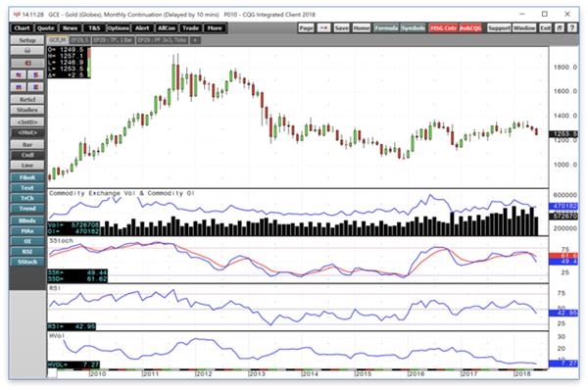This screenshot has width=588, height=390.
Task: Open the Alert menu
Action: point(142,28)
